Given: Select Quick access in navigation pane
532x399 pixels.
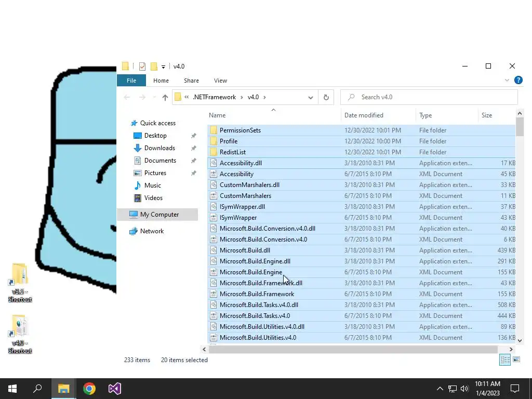Looking at the screenshot, I should [158, 123].
